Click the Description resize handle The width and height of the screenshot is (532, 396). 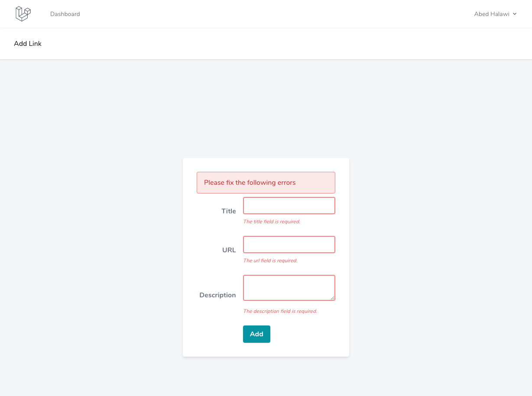tap(333, 298)
